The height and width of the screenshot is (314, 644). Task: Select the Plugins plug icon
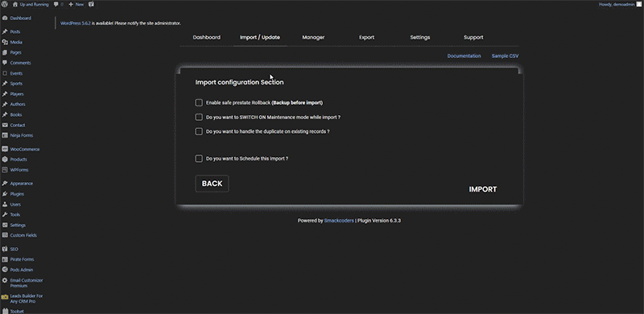coord(5,194)
